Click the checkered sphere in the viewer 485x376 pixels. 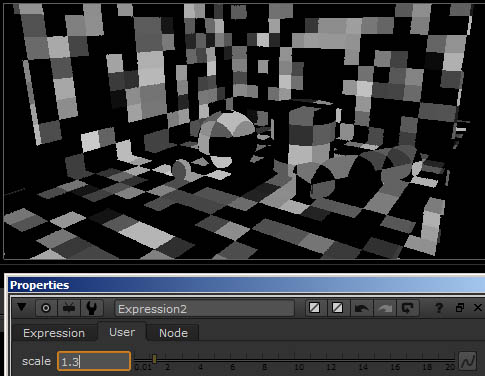point(226,139)
